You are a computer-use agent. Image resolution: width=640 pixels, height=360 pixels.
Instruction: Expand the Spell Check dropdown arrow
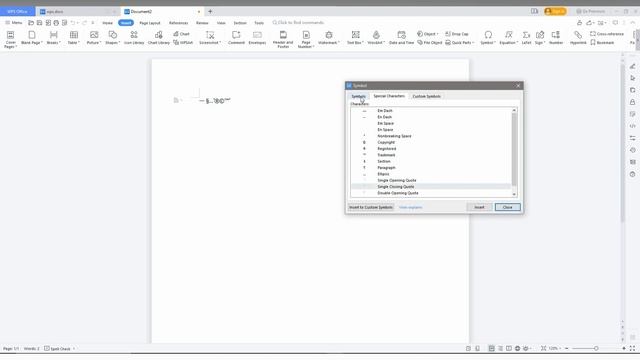click(74, 349)
